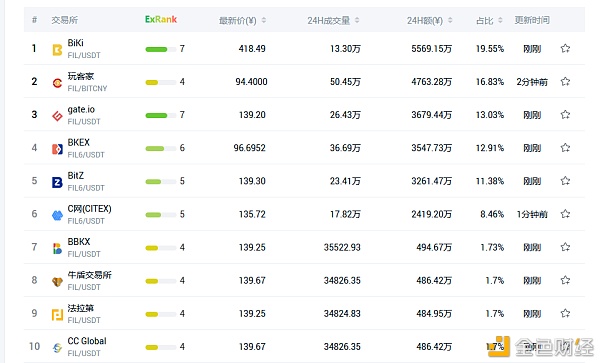Open the 牛盾交易所 exchange link
This screenshot has height=363, width=600.
click(x=90, y=275)
